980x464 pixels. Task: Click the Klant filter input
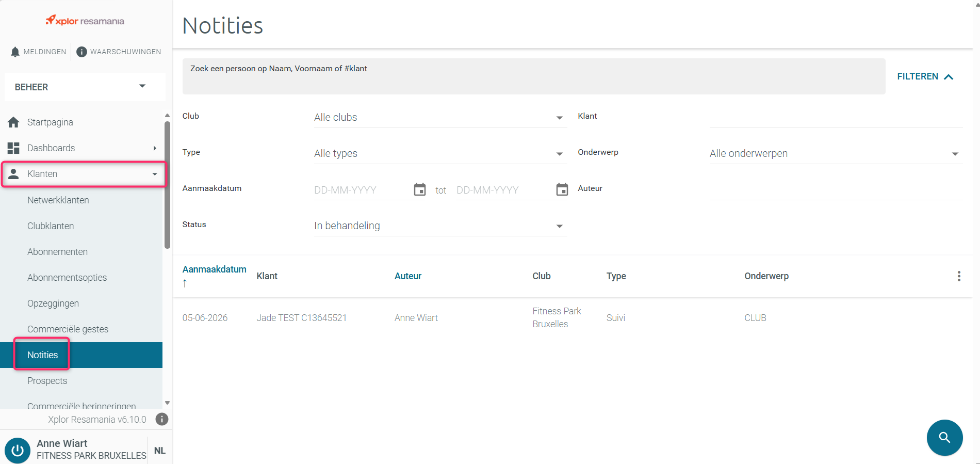836,117
